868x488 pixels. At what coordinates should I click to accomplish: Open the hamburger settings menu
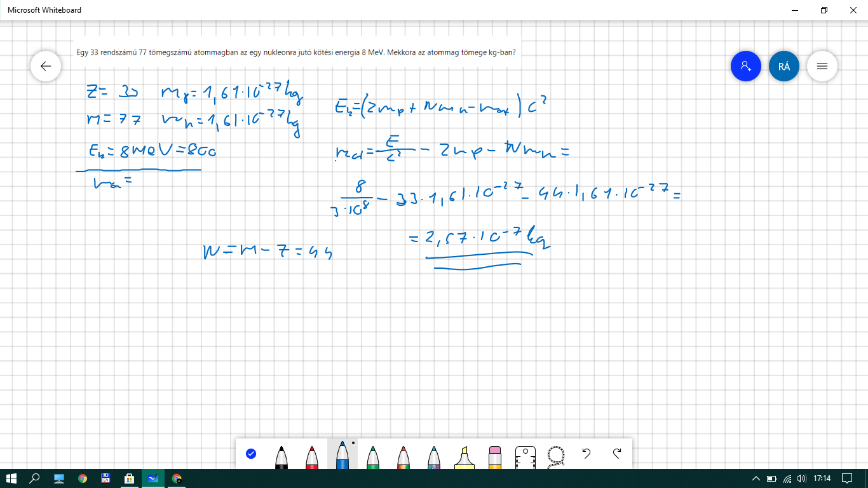click(822, 66)
